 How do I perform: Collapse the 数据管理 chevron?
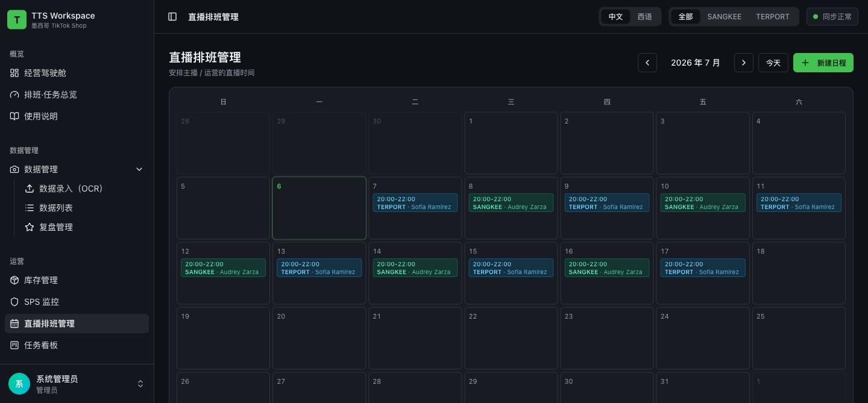(x=139, y=169)
